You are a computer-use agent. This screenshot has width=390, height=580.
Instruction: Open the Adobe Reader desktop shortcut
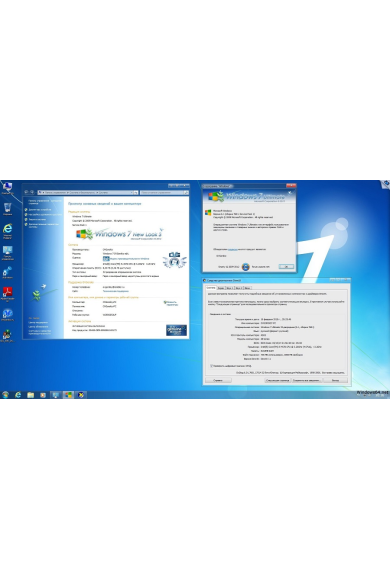(7, 294)
